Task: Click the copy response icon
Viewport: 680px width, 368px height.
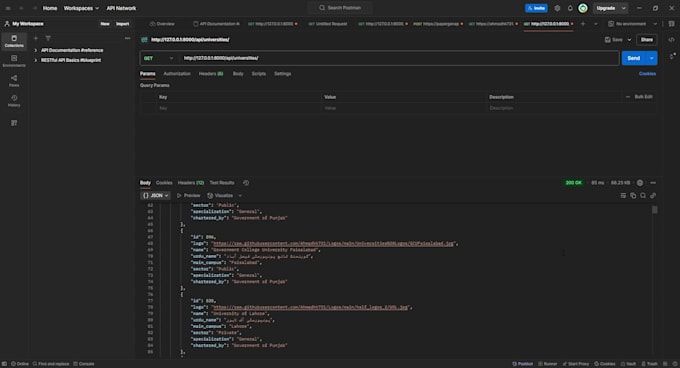Action: tap(633, 196)
